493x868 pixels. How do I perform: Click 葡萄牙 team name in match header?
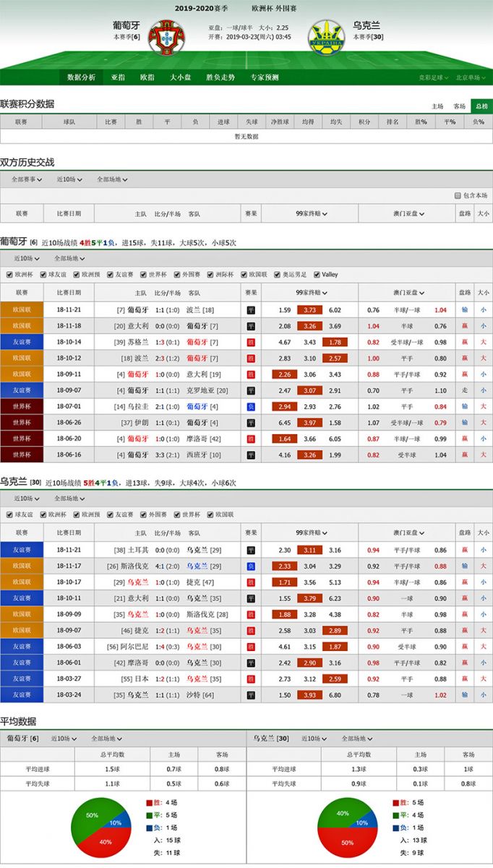pyautogui.click(x=127, y=25)
